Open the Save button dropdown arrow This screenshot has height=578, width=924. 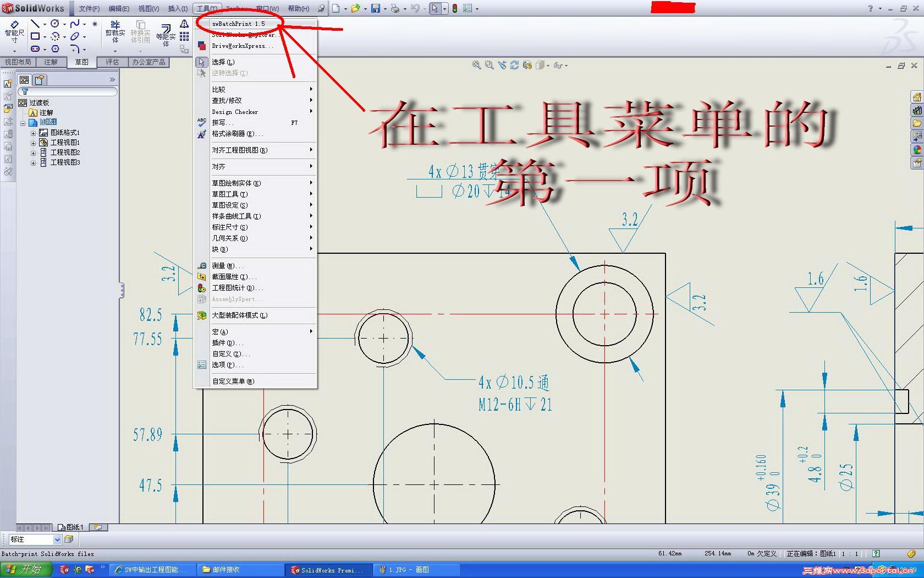(384, 9)
